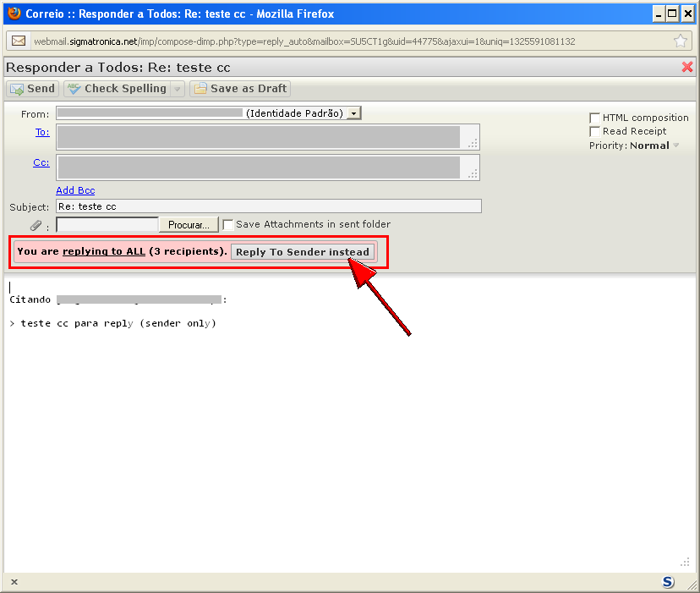Click the Cc: address book link
This screenshot has width=700, height=593.
[41, 162]
